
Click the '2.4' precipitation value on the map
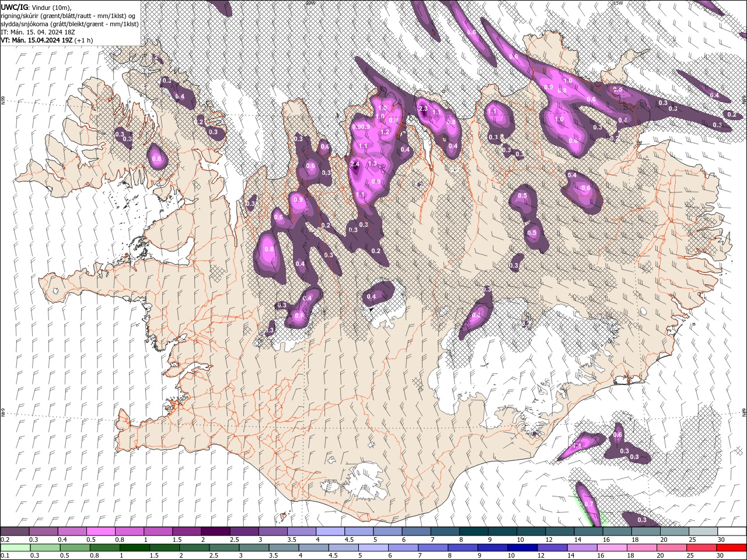click(x=354, y=165)
